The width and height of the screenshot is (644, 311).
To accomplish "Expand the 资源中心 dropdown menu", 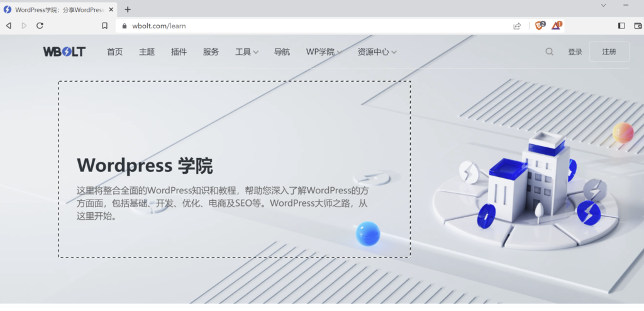I will [x=377, y=52].
